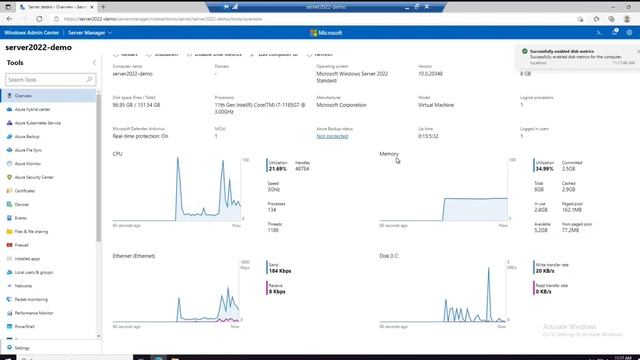Select the Server details browser tab
The height and width of the screenshot is (360, 640).
coord(56,7)
